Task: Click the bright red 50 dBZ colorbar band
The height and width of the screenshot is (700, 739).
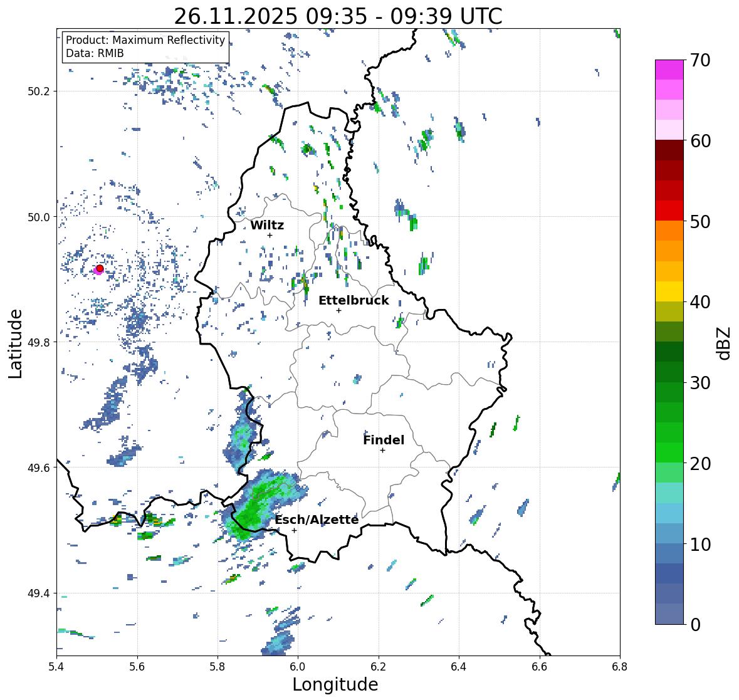Action: coord(669,211)
